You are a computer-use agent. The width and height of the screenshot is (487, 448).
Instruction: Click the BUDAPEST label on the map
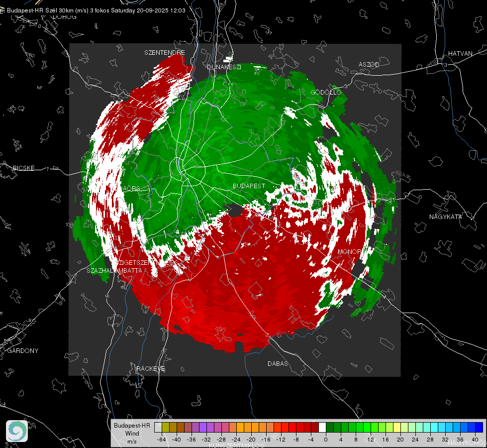[x=249, y=186]
